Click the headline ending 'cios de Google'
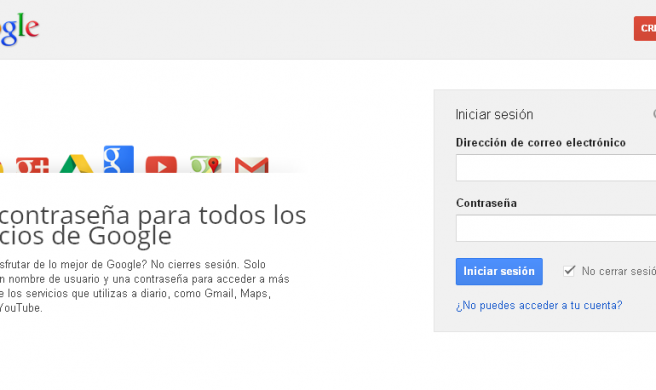656x390 pixels. click(x=153, y=226)
